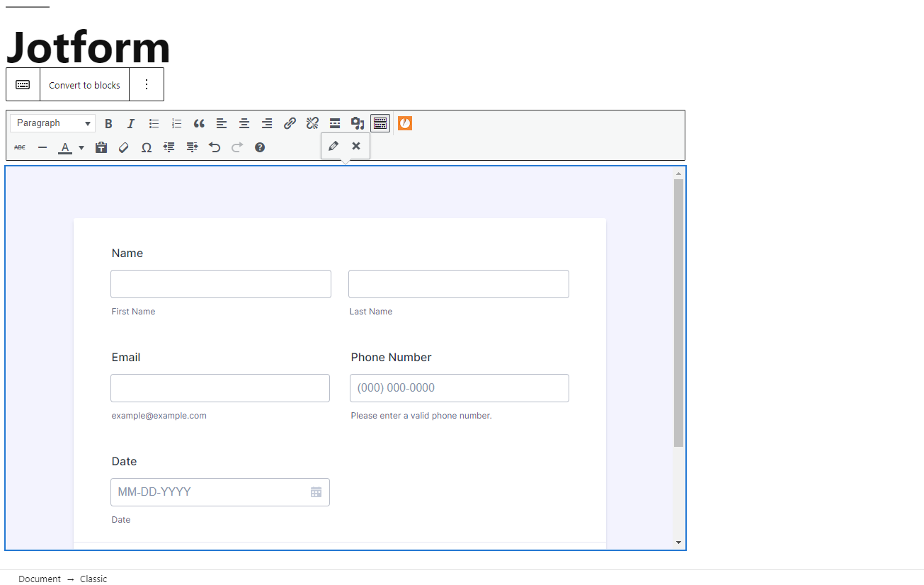Toggle italic formatting
924x585 pixels.
pos(131,123)
